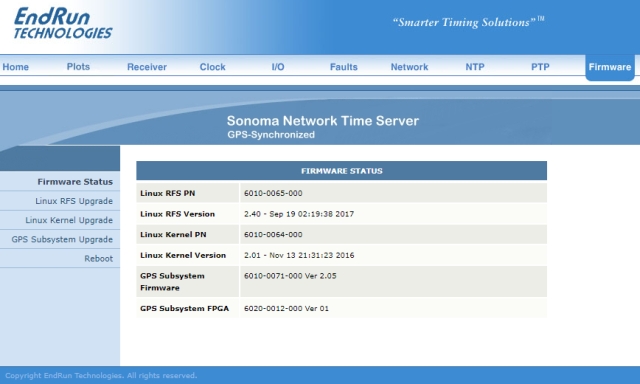Viewport: 640px width, 384px height.
Task: Select the value 6010-0065-000
Action: click(x=273, y=193)
